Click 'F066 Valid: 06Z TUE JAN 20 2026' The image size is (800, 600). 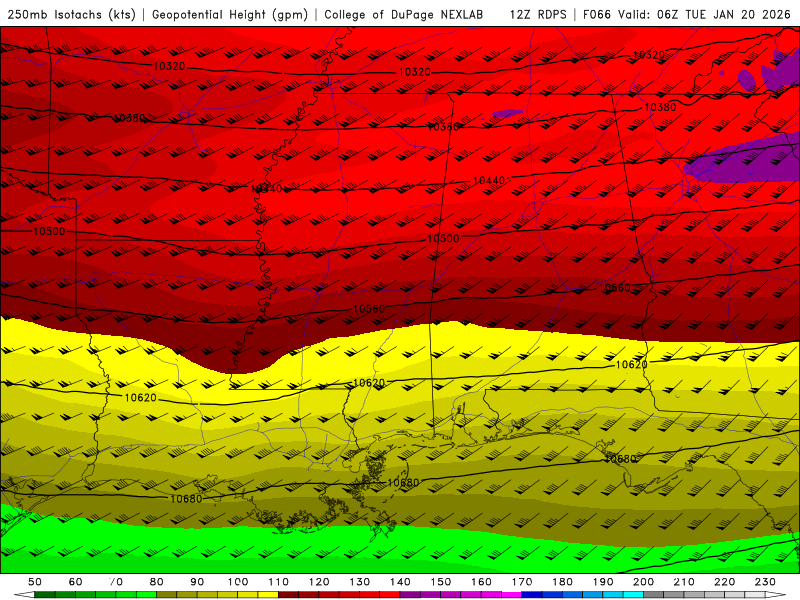tap(687, 14)
